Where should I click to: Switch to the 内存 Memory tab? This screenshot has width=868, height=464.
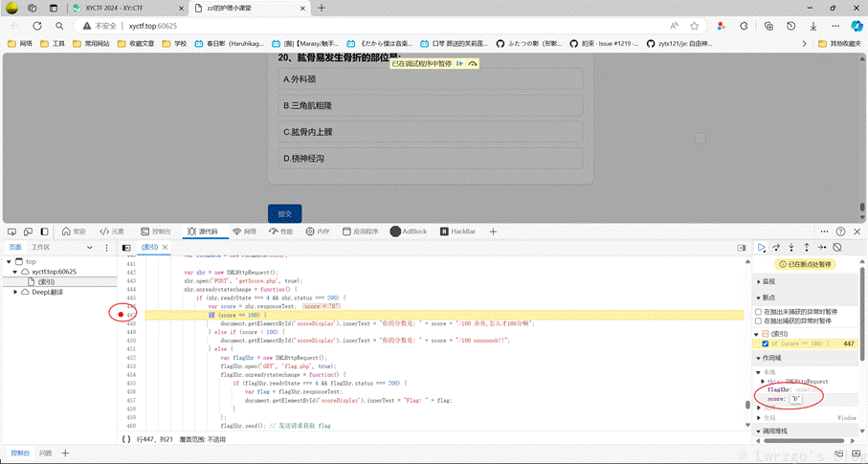[x=318, y=232]
